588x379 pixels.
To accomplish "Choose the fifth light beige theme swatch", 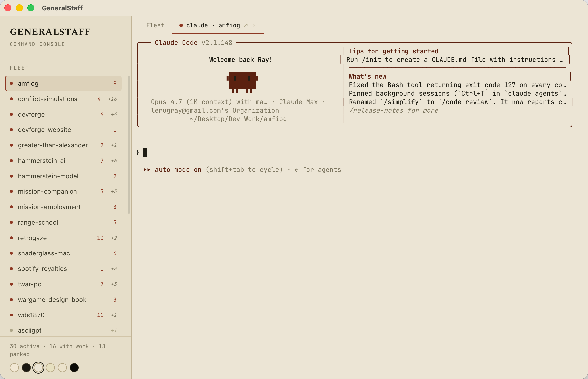I will point(62,368).
